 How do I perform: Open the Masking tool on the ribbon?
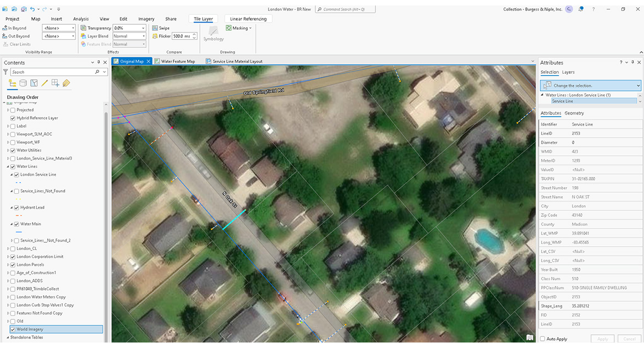tap(238, 28)
